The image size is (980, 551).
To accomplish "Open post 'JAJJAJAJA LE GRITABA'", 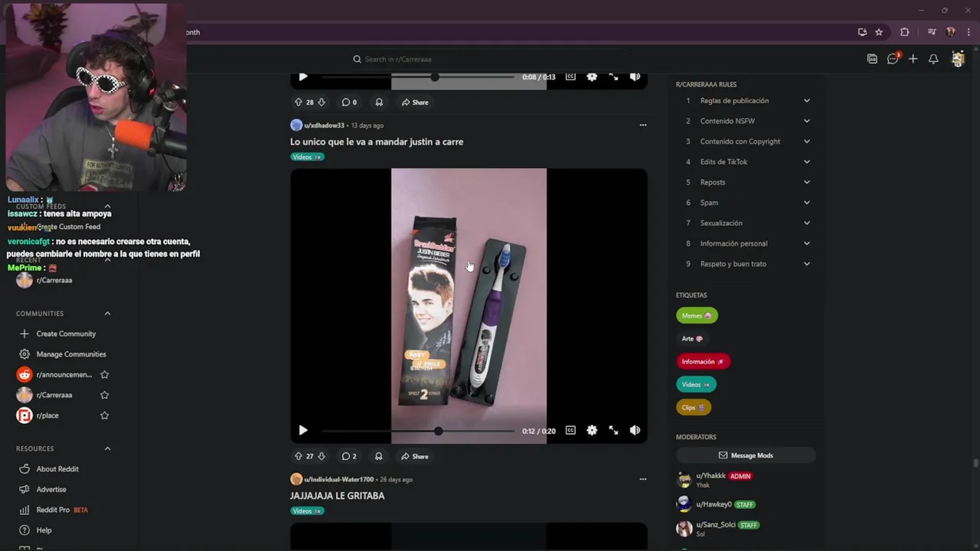I will pos(337,496).
